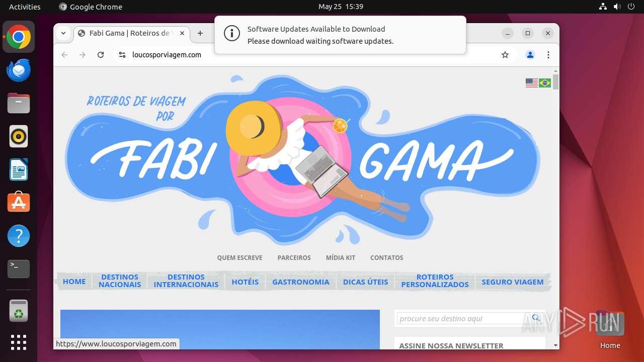Image resolution: width=644 pixels, height=362 pixels.
Task: Open Ubuntu Software store icon
Action: [19, 203]
